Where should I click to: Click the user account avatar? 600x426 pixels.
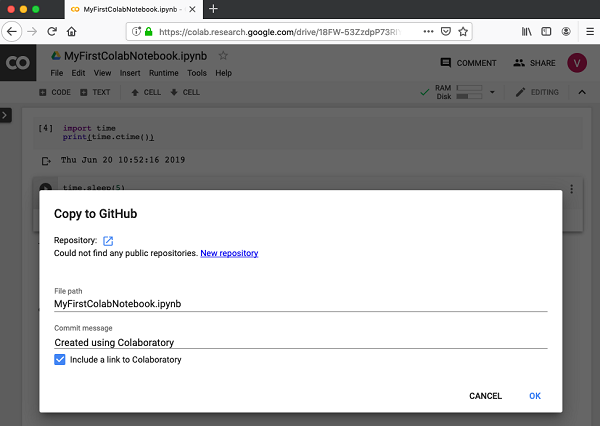[x=577, y=63]
